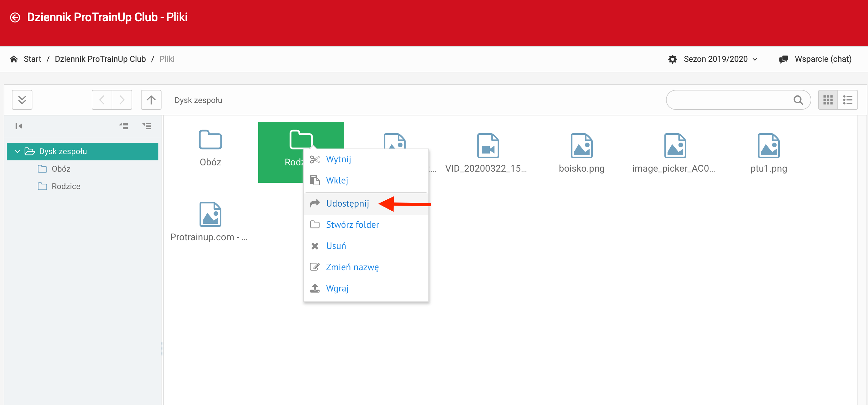
Task: Click the collapse all tree nodes icon
Action: point(124,126)
